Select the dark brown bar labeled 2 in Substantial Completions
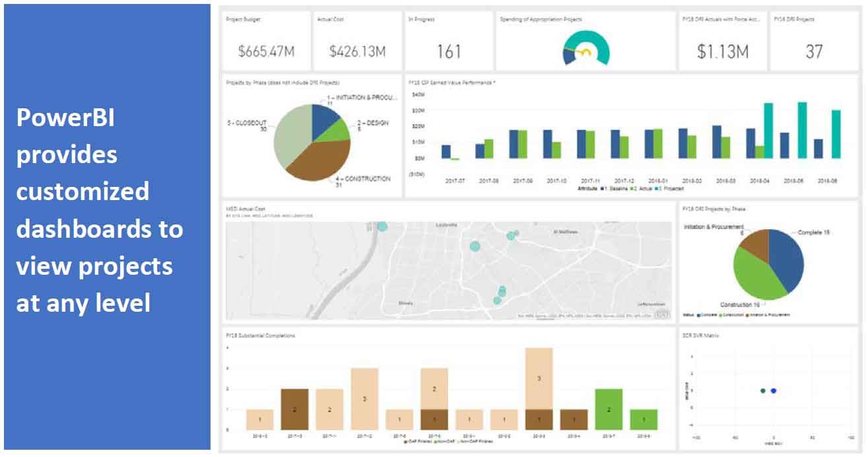The width and height of the screenshot is (868, 457). click(x=295, y=409)
